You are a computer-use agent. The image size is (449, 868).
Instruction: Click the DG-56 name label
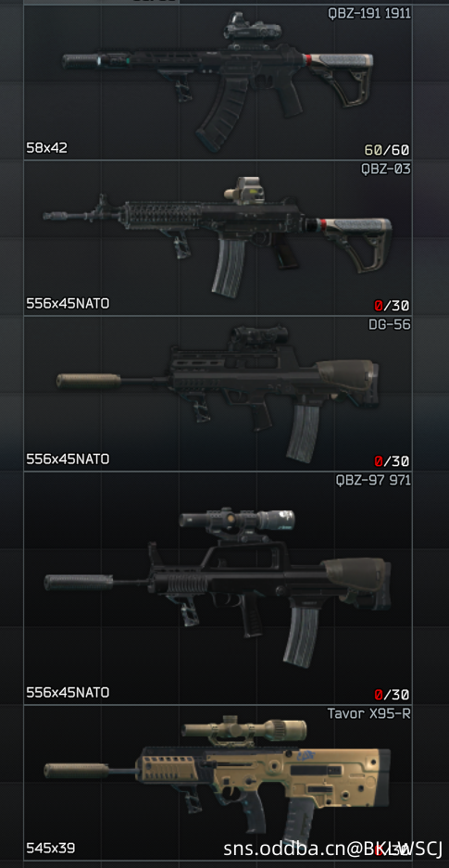click(x=390, y=324)
